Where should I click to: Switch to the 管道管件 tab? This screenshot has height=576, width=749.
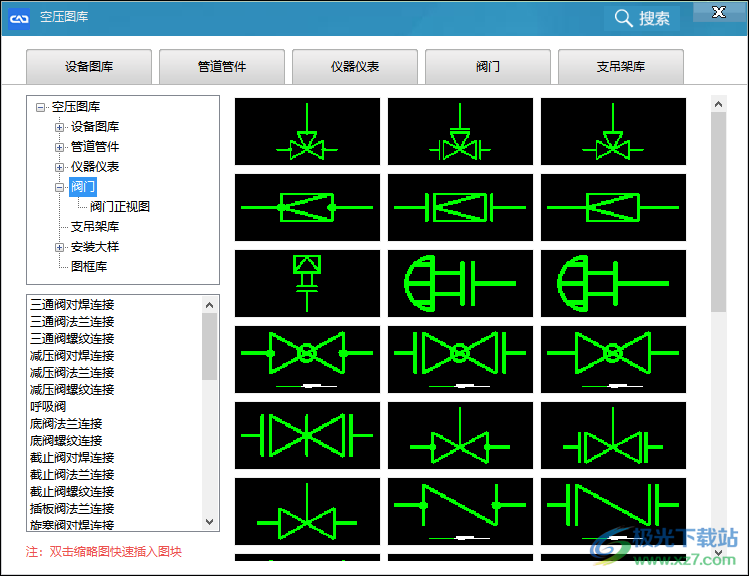click(x=222, y=66)
